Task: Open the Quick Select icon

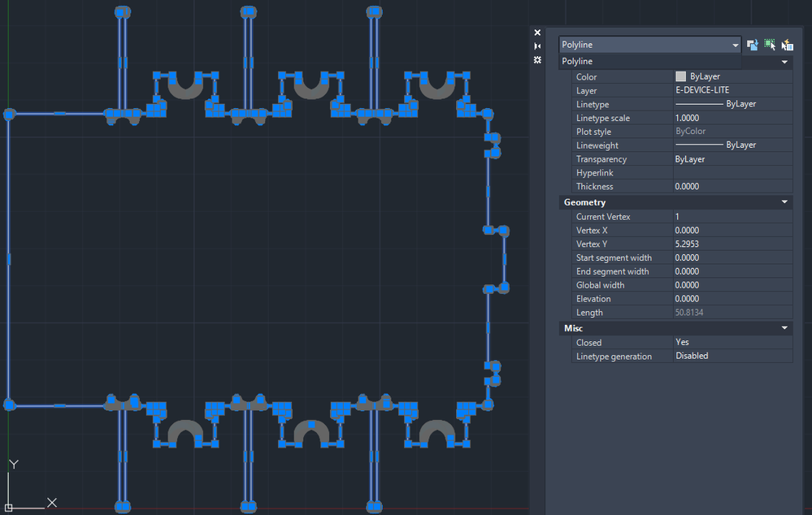Action: pyautogui.click(x=787, y=45)
